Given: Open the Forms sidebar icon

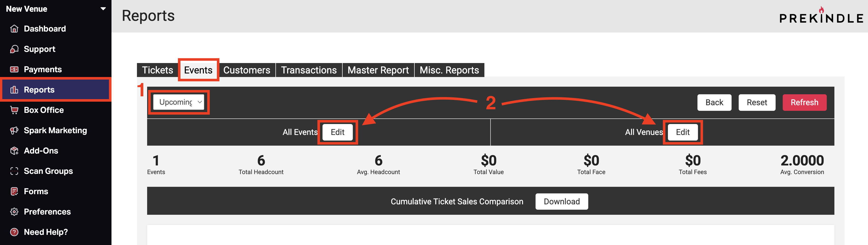Looking at the screenshot, I should click(14, 191).
